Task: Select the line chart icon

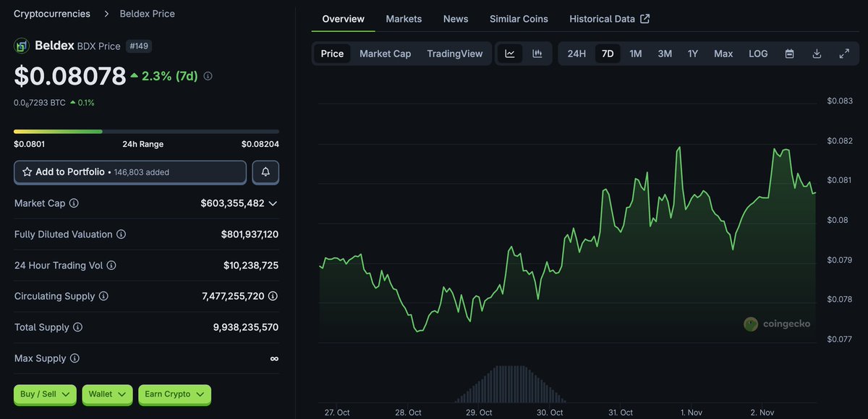Action: click(511, 54)
